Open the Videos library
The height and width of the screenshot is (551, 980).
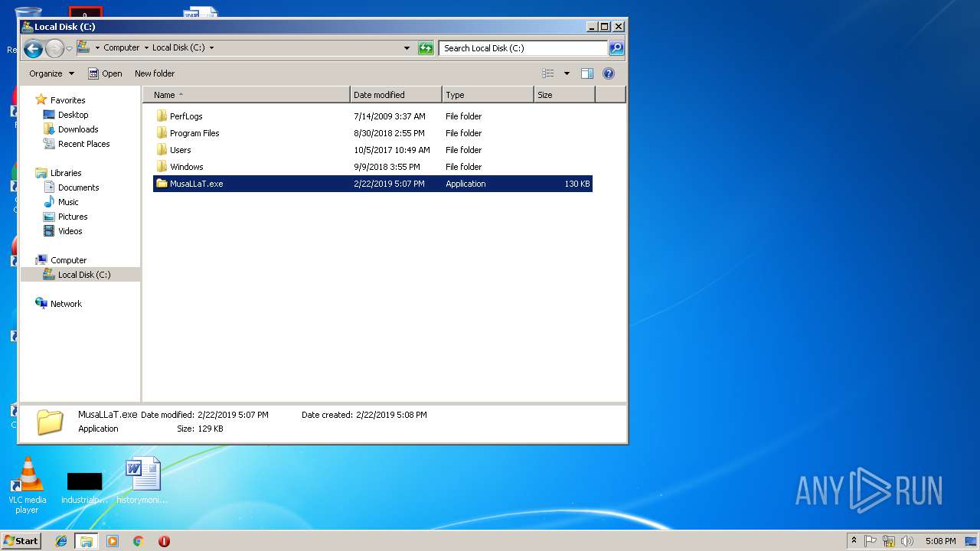click(x=70, y=231)
